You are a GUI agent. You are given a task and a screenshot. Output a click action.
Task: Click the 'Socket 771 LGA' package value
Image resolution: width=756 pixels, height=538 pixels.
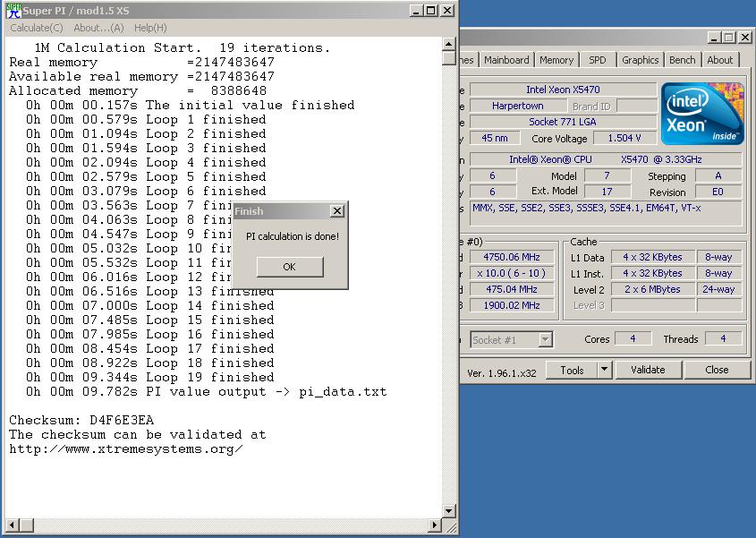click(x=563, y=122)
